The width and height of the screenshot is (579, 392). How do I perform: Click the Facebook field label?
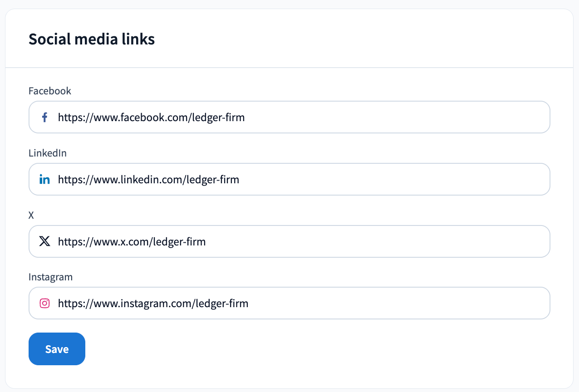tap(50, 91)
